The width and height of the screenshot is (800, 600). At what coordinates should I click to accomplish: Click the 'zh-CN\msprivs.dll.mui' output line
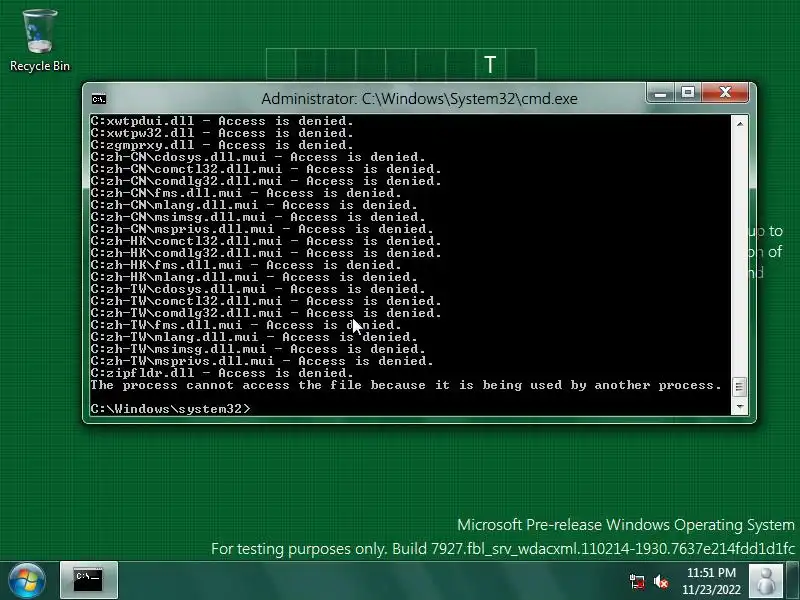[262, 229]
